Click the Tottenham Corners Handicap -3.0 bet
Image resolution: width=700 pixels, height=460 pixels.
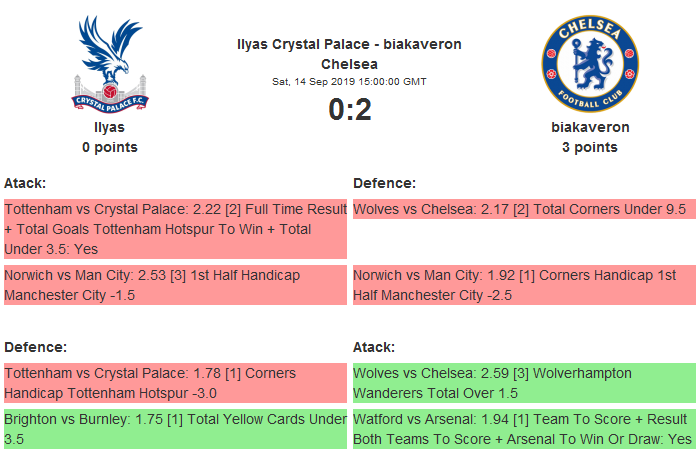tap(175, 383)
